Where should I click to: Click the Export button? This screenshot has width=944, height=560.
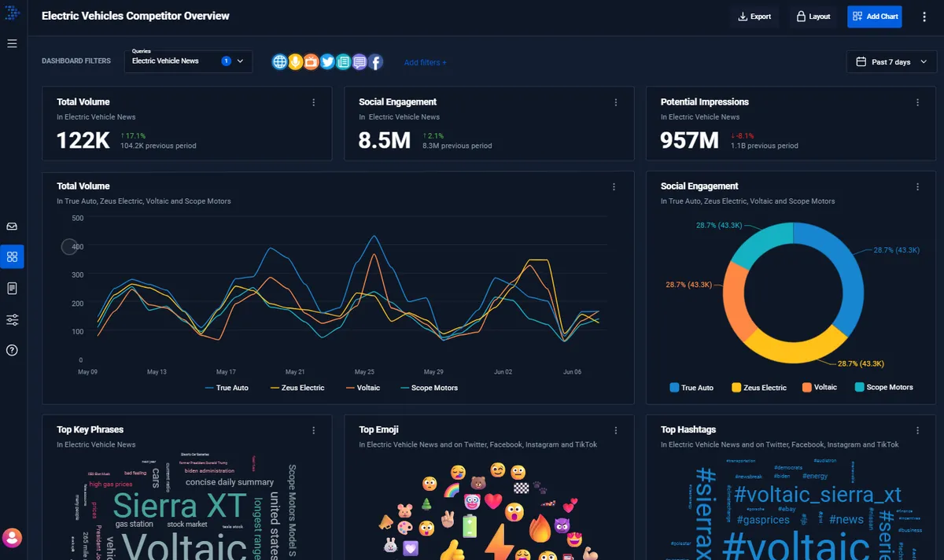[x=754, y=17]
